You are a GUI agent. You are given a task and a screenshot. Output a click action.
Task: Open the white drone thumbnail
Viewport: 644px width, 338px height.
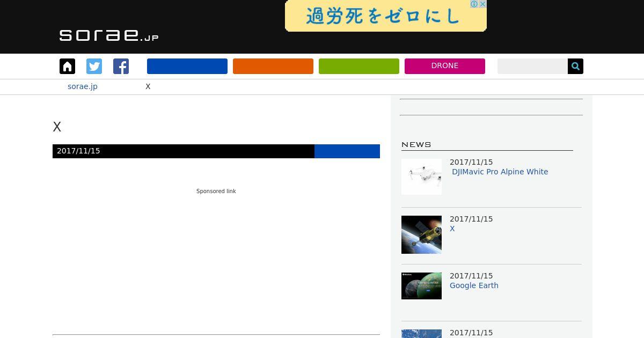tap(421, 177)
